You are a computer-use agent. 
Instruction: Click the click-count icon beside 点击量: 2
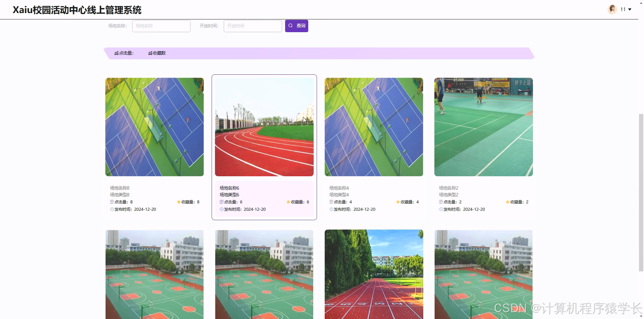(x=441, y=202)
